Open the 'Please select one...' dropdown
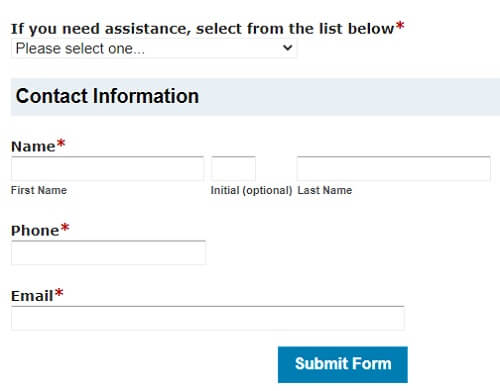 coord(154,49)
